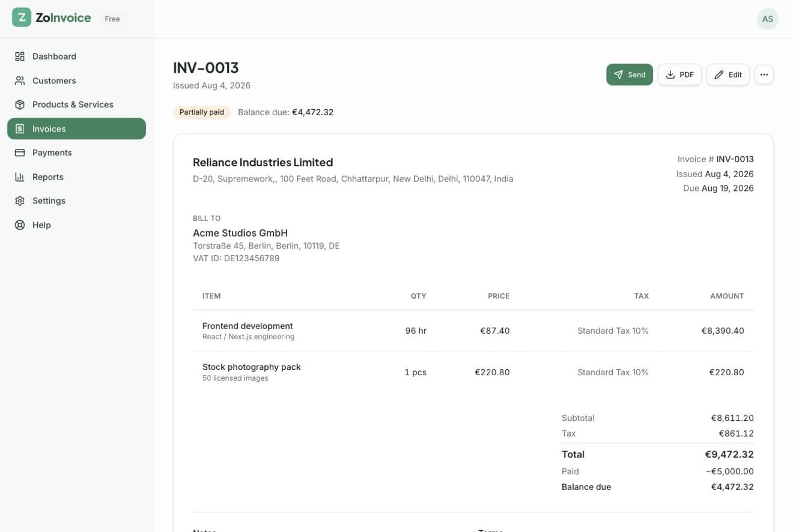Screen dimensions: 793x532
Task: Click the €8,390.40 amount cell
Action: point(723,330)
